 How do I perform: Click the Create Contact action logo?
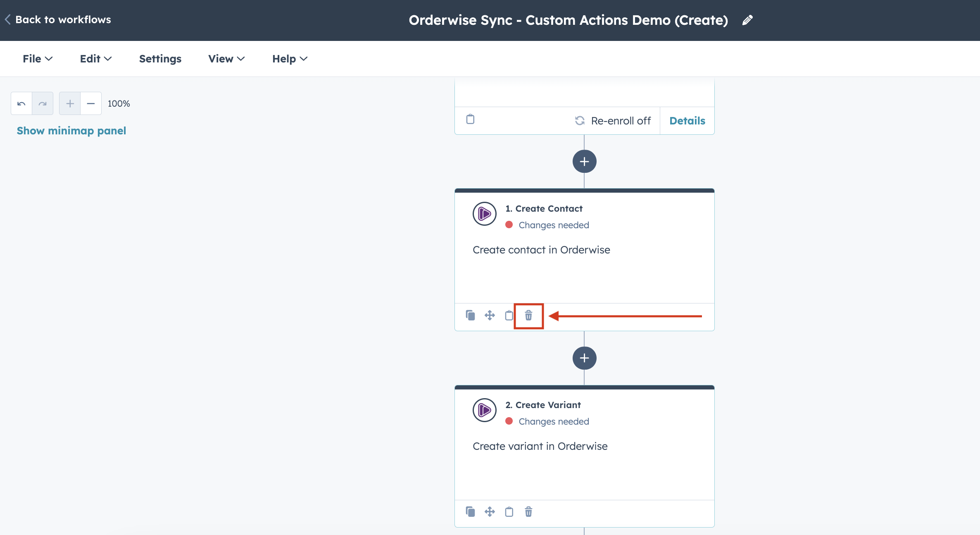click(x=484, y=214)
